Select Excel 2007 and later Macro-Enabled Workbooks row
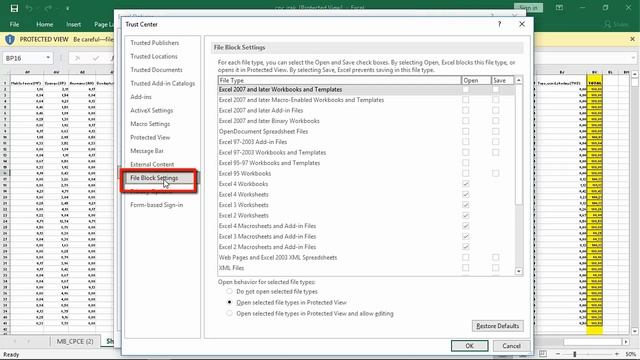The width and height of the screenshot is (640, 360). [366, 100]
